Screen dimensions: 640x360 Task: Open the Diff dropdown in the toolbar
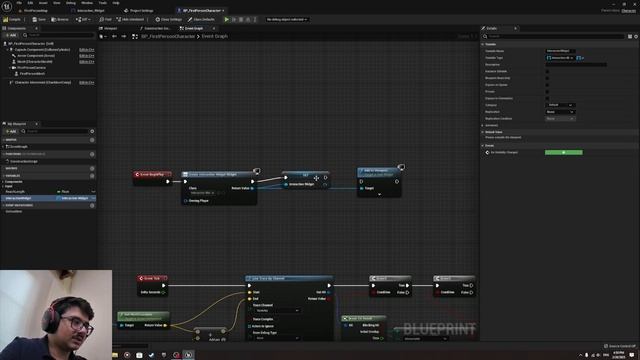pos(83,19)
